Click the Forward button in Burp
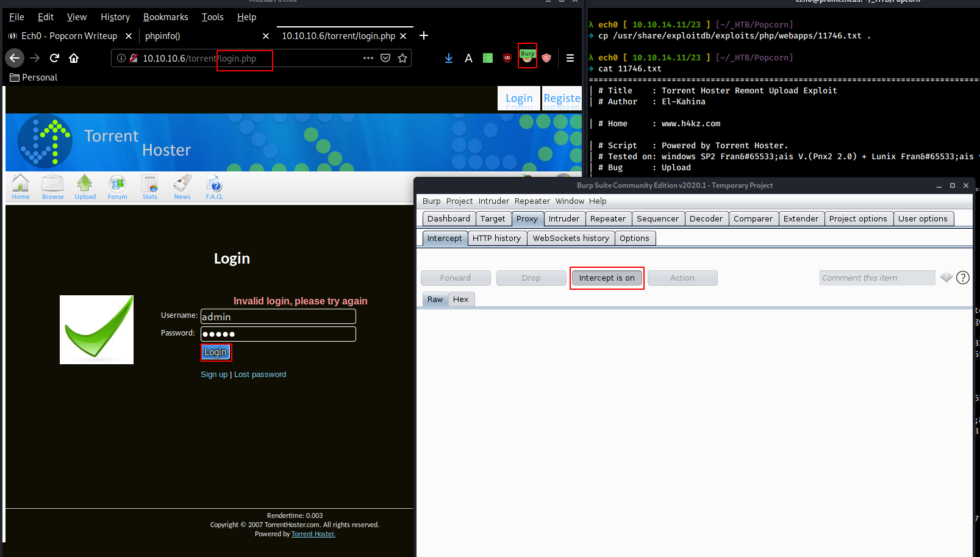The width and height of the screenshot is (980, 557). click(x=456, y=278)
